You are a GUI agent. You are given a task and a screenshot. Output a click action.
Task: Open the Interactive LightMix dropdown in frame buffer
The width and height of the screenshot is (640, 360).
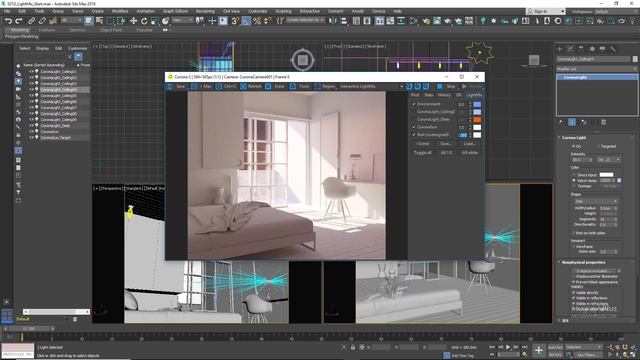[x=371, y=87]
